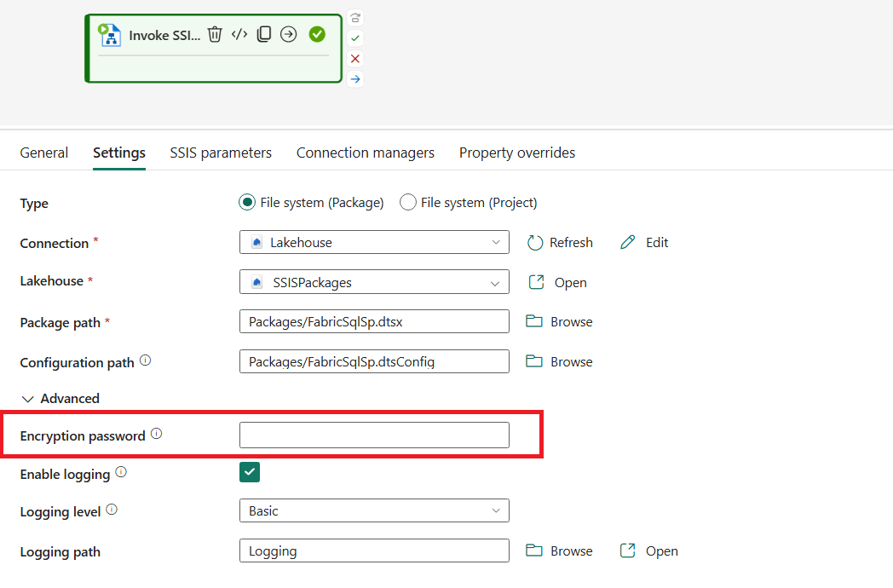This screenshot has width=893, height=588.
Task: Click the run arrow circle icon on activity
Action: tap(289, 35)
